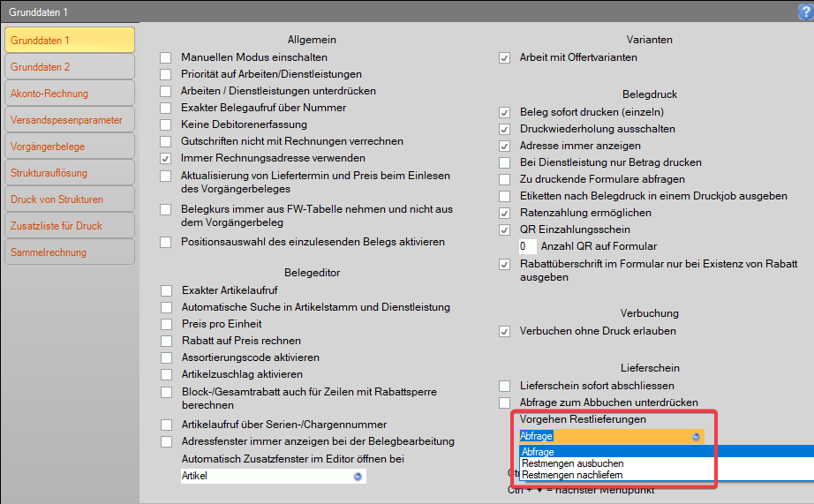The height and width of the screenshot is (504, 814).
Task: Open Druck von Strukturen section
Action: [70, 199]
